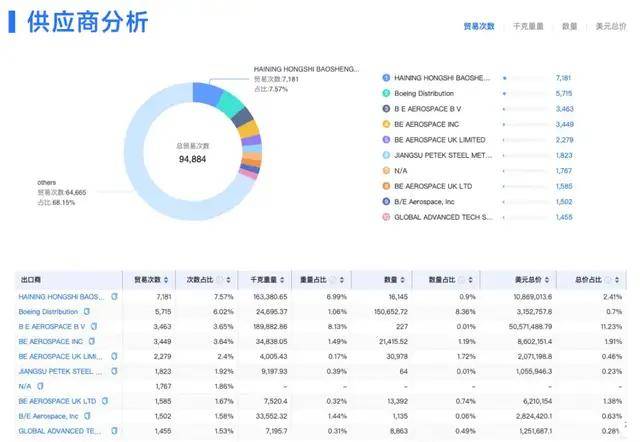Open BE AEROSPACE UK LTD exporter link
This screenshot has height=442, width=640.
(x=57, y=401)
